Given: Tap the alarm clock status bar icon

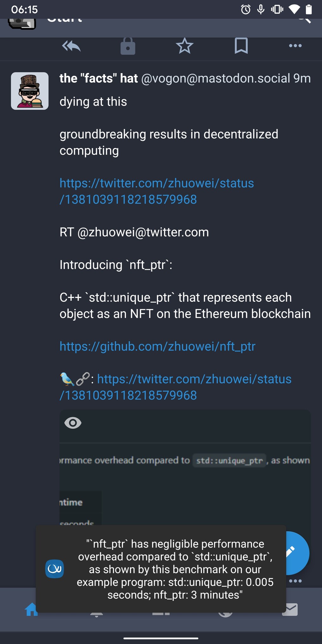Looking at the screenshot, I should coord(246,9).
